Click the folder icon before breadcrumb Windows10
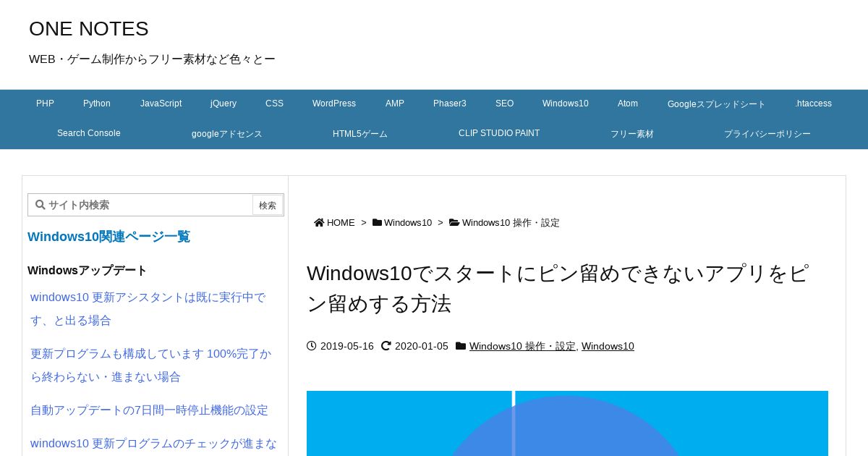Image resolution: width=868 pixels, height=456 pixels. pyautogui.click(x=377, y=222)
